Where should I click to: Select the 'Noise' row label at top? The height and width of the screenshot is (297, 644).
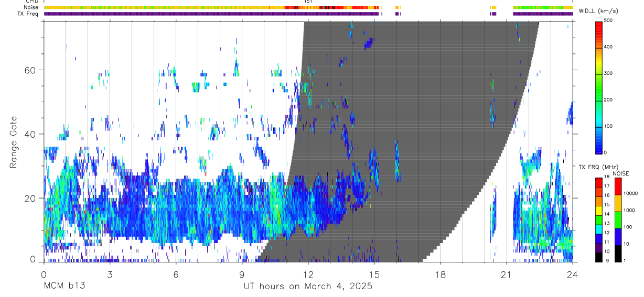[x=31, y=7]
